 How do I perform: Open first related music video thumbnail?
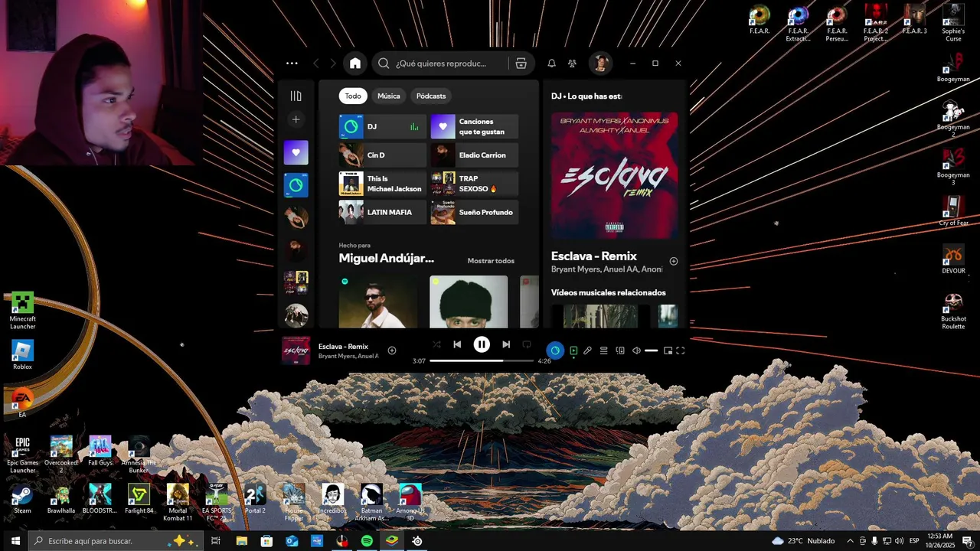600,315
